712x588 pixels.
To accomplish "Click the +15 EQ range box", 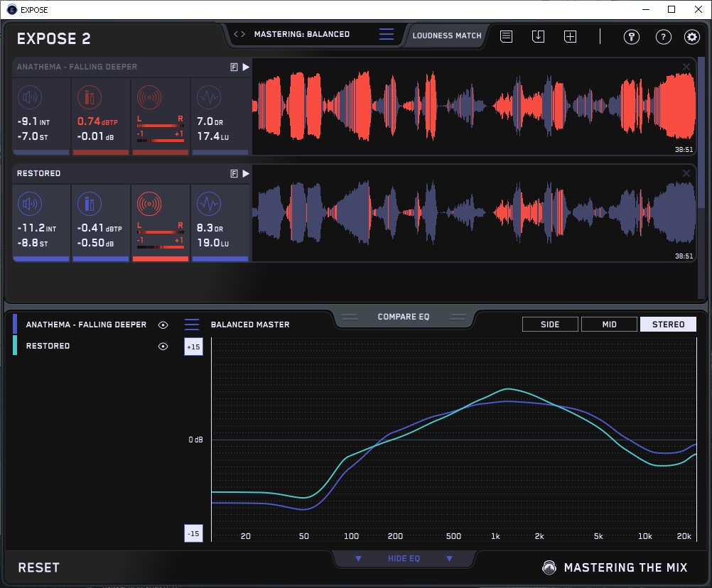I will (193, 347).
